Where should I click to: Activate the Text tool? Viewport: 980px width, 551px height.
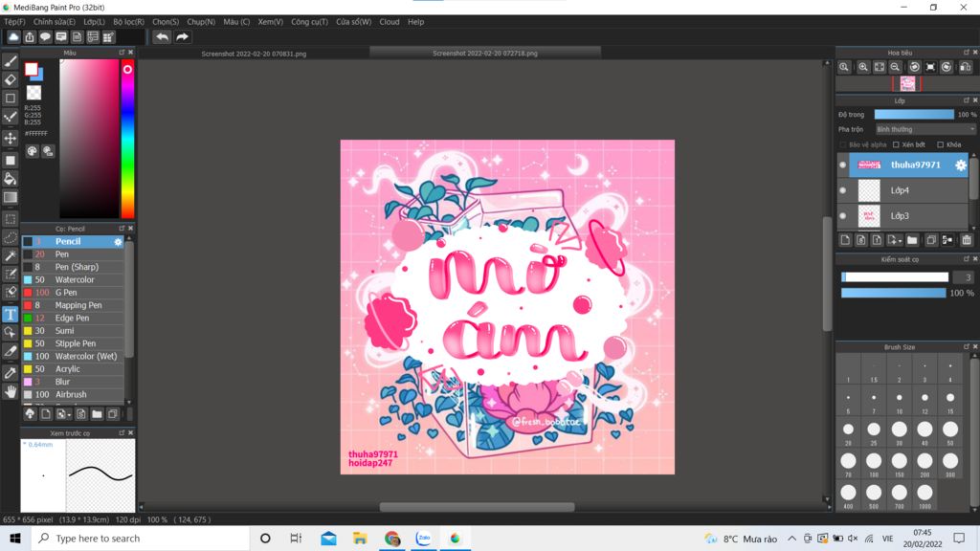pyautogui.click(x=10, y=314)
